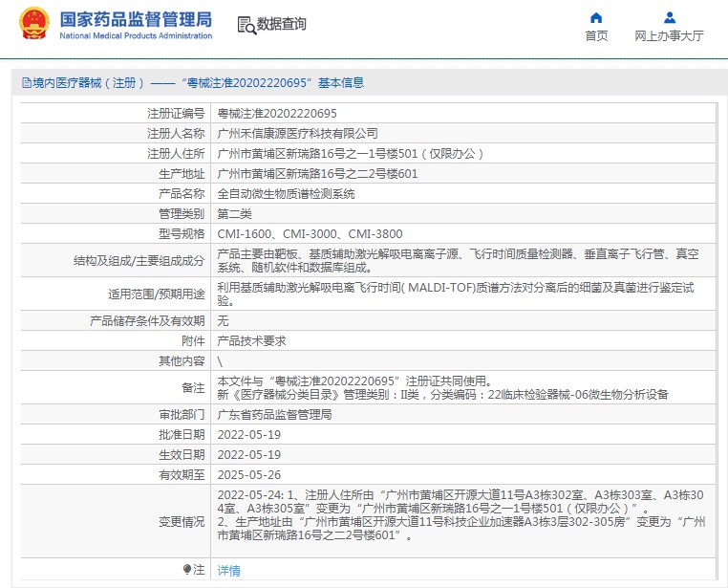Image resolution: width=728 pixels, height=588 pixels.
Task: Click the 网上办事大厅 person icon
Action: pos(669,17)
